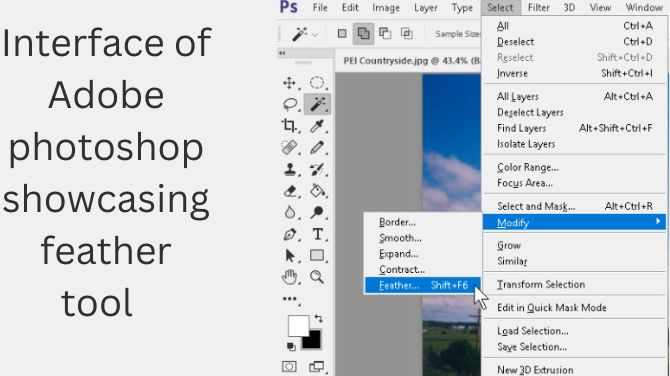Choose Smooth in Modify submenu
The width and height of the screenshot is (670, 376).
[422, 238]
